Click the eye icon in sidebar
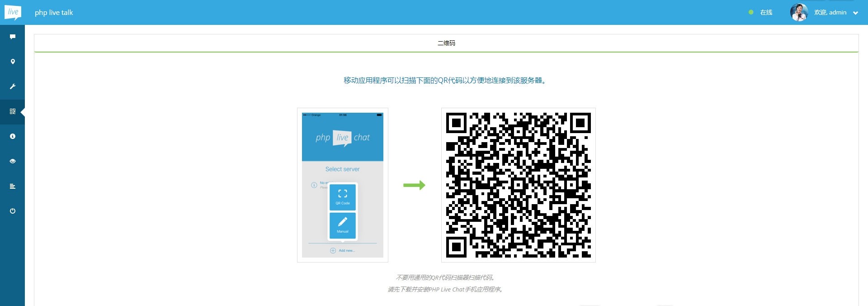Image resolution: width=868 pixels, height=306 pixels. coord(13,161)
